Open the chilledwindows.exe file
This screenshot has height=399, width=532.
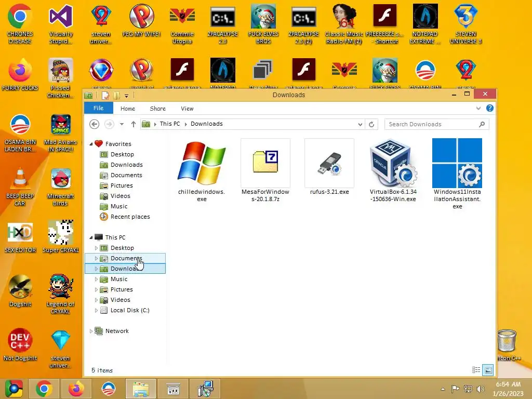(202, 164)
